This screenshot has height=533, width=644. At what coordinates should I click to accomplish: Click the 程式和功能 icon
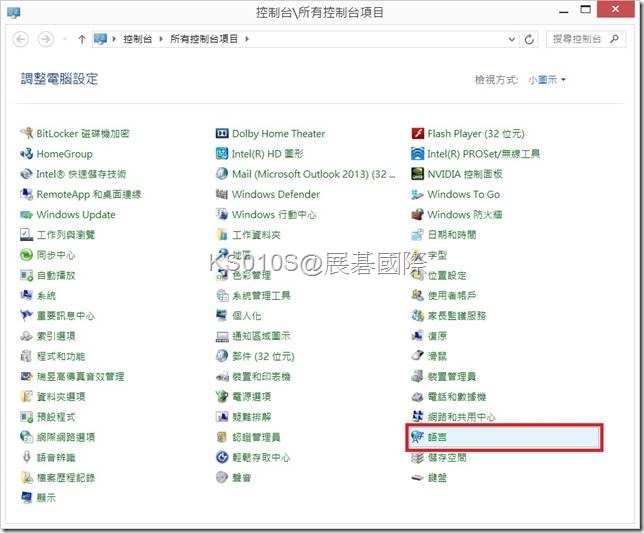click(x=27, y=356)
